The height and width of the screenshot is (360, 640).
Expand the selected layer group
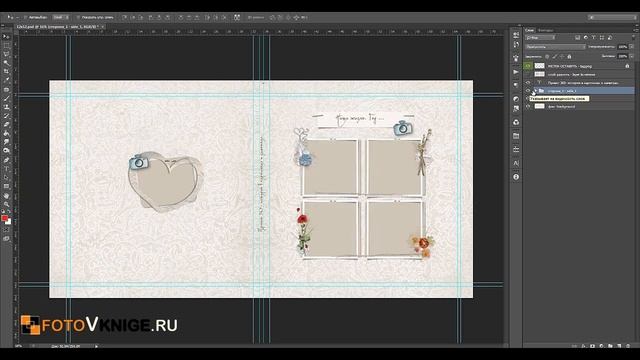click(x=535, y=91)
